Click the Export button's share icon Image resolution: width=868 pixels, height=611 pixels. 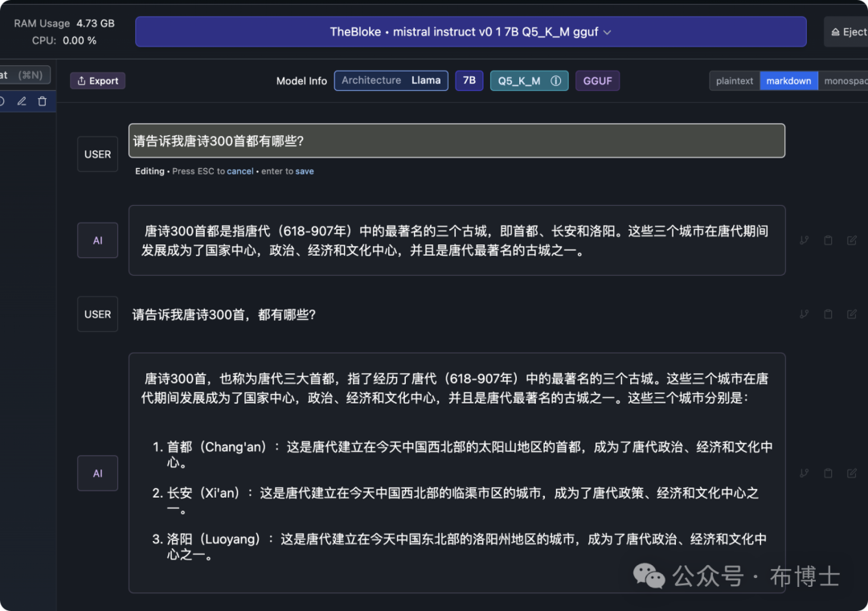81,81
